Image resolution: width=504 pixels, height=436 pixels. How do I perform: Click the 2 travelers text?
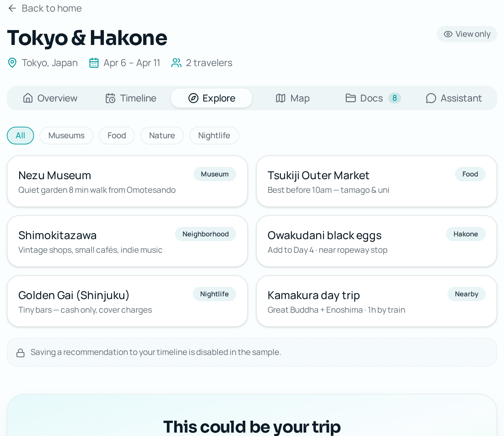click(209, 63)
